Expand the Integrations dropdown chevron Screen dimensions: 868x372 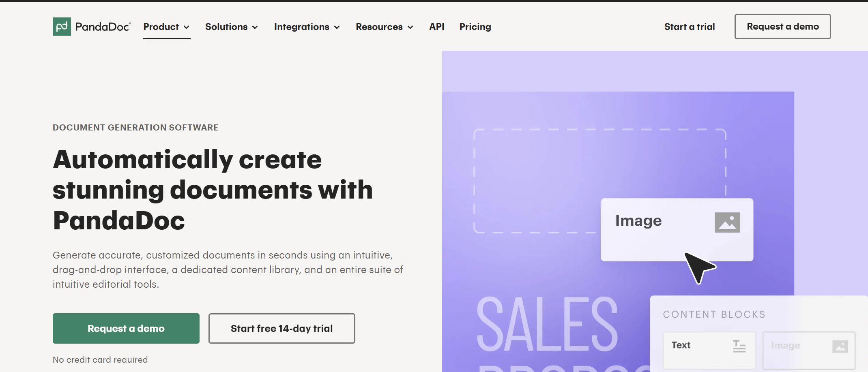click(x=337, y=27)
